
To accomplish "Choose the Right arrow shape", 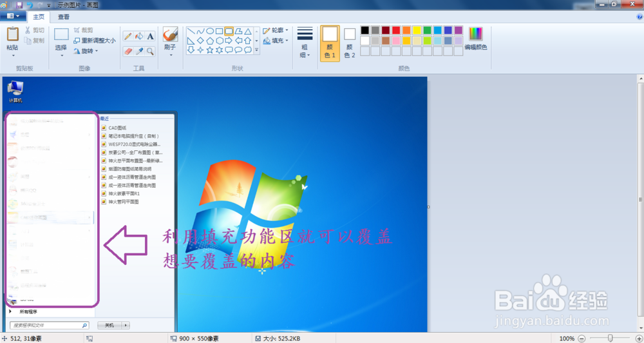I will click(229, 41).
